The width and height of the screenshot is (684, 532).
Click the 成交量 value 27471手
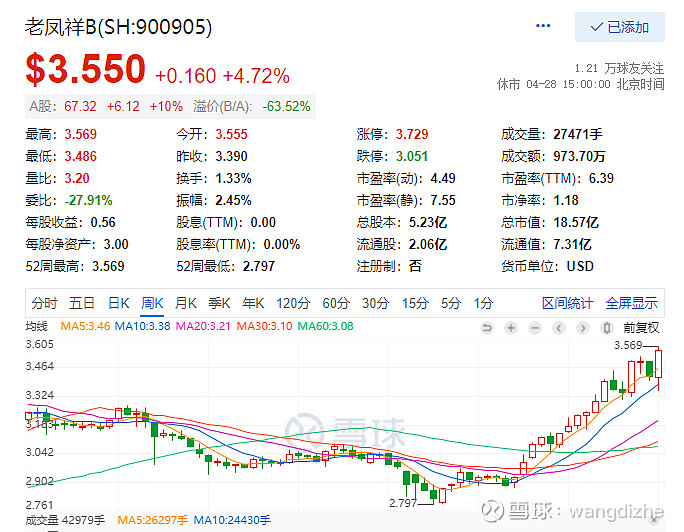578,134
